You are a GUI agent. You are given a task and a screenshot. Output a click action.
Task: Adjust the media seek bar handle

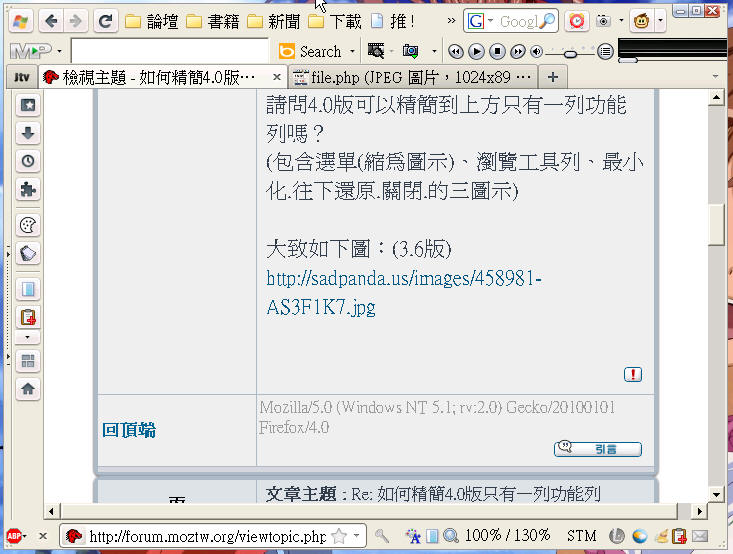(628, 60)
